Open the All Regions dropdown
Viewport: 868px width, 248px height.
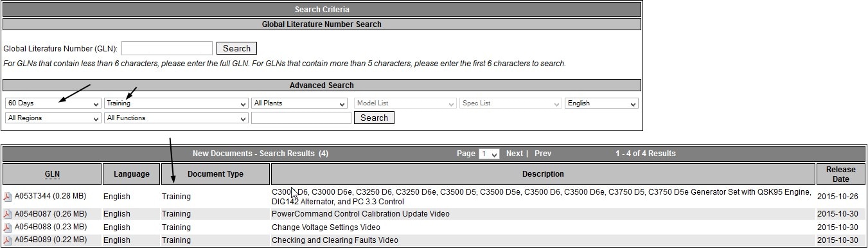click(x=53, y=118)
